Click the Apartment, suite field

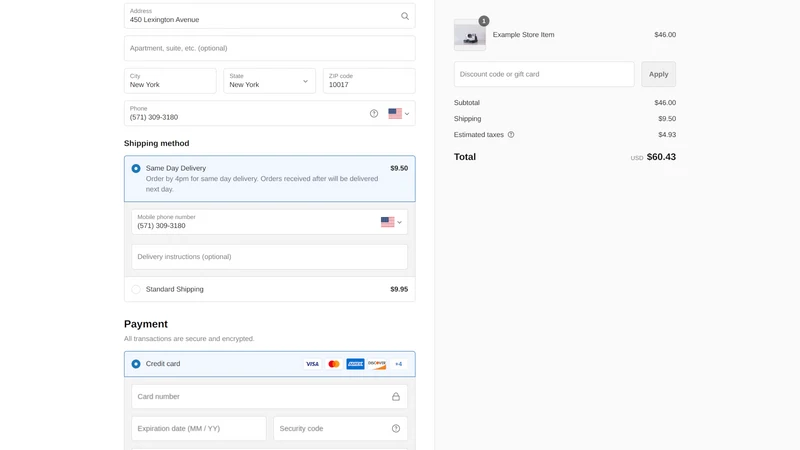pyautogui.click(x=269, y=48)
